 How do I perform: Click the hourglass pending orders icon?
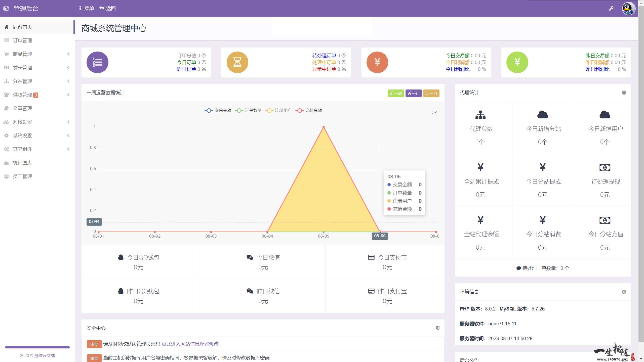tap(237, 62)
